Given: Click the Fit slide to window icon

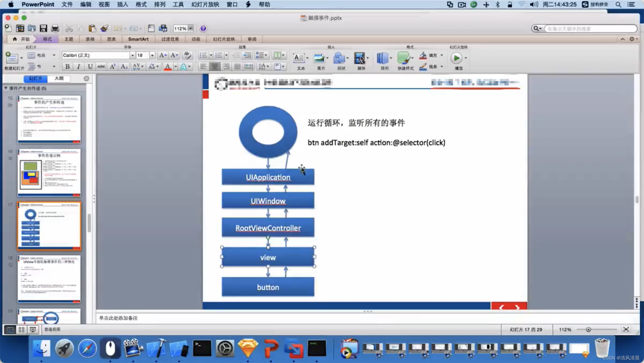Looking at the screenshot, I should click(626, 329).
